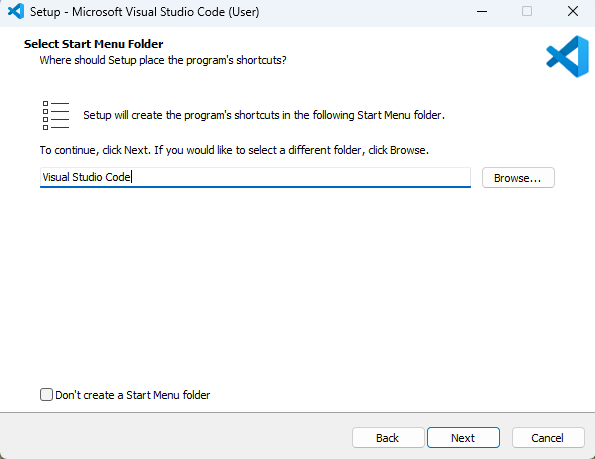Cancel the Visual Studio Code setup
The image size is (595, 459).
click(548, 438)
